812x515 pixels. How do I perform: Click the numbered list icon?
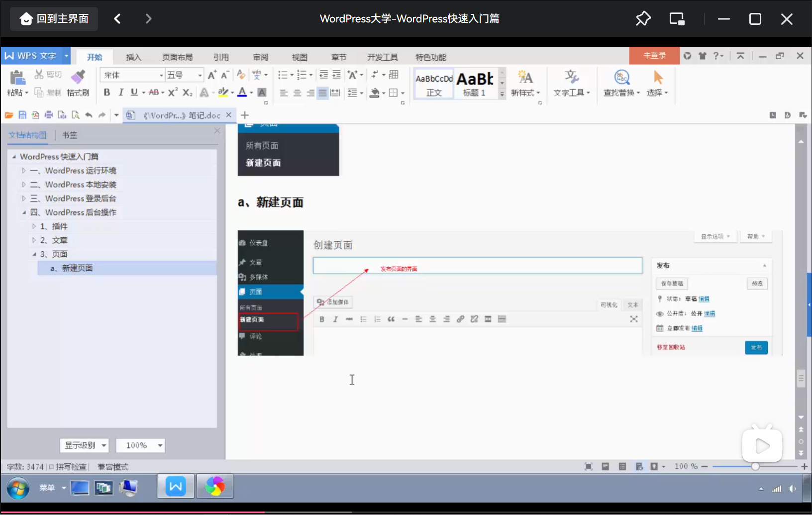(x=302, y=75)
